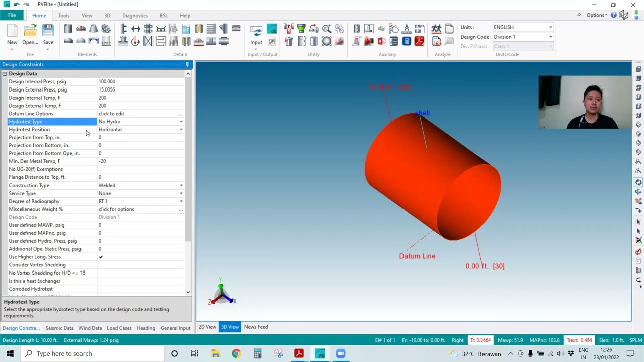Activate the rotate view tool in side toolbar
The height and width of the screenshot is (362, 644).
(x=638, y=182)
